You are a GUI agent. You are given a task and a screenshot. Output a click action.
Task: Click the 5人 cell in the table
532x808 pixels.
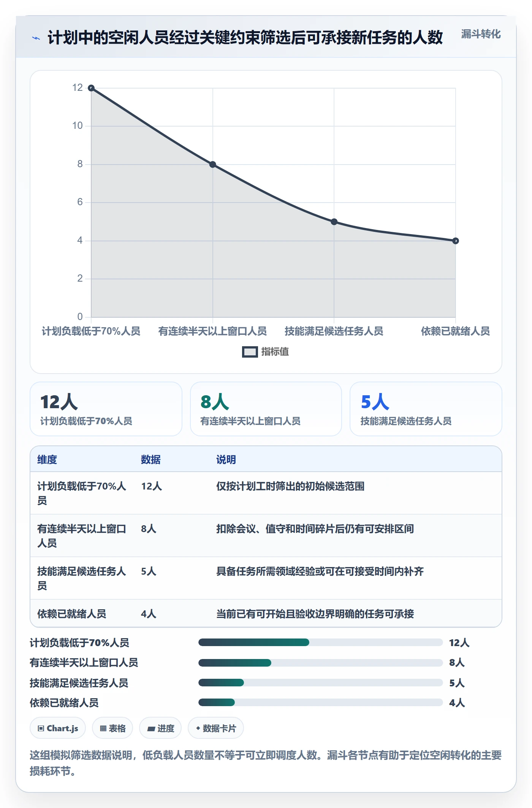[x=149, y=572]
